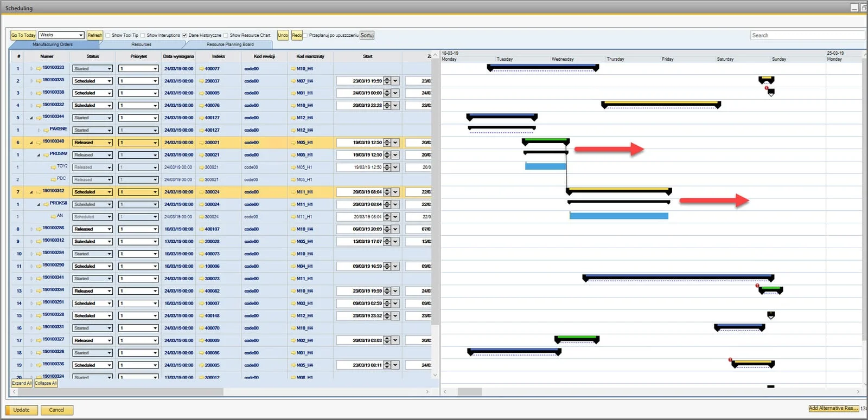Image resolution: width=868 pixels, height=420 pixels.
Task: Click the Collapse All button
Action: pyautogui.click(x=46, y=383)
